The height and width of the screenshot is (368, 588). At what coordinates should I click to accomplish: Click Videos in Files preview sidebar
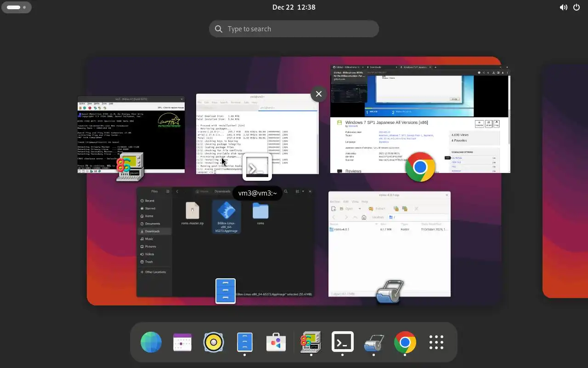[x=150, y=254]
